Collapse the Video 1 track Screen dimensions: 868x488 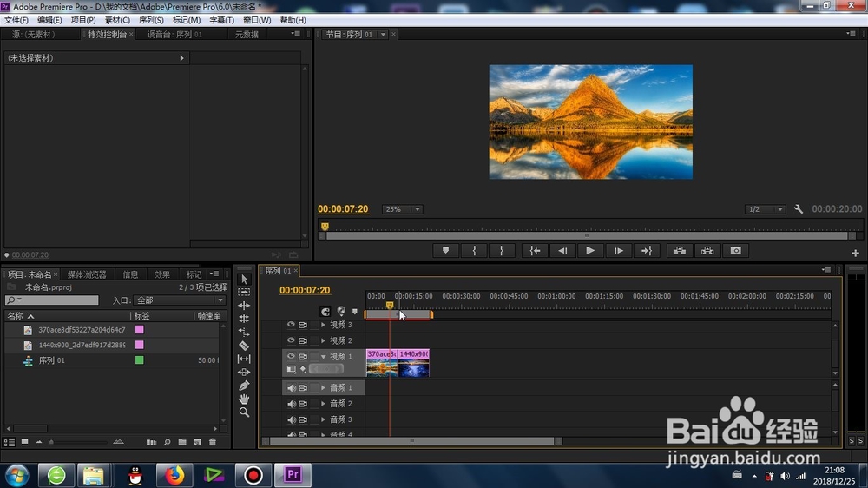coord(323,356)
